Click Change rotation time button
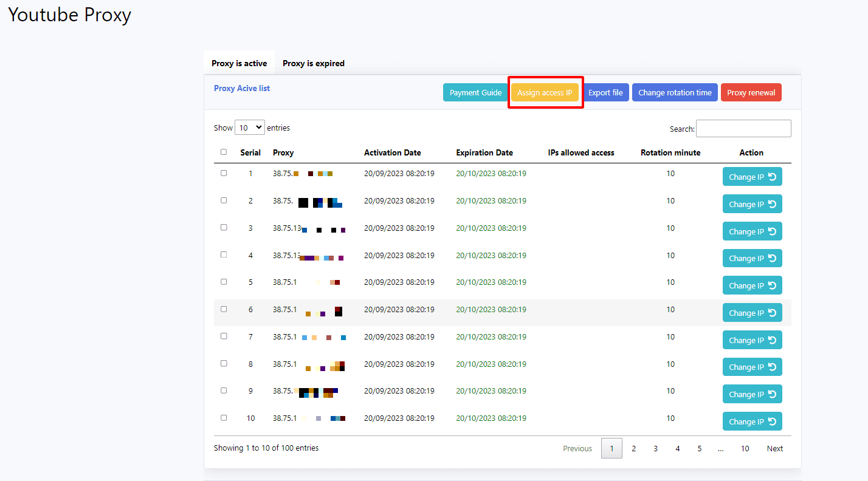Image resolution: width=868 pixels, height=481 pixels. click(675, 92)
